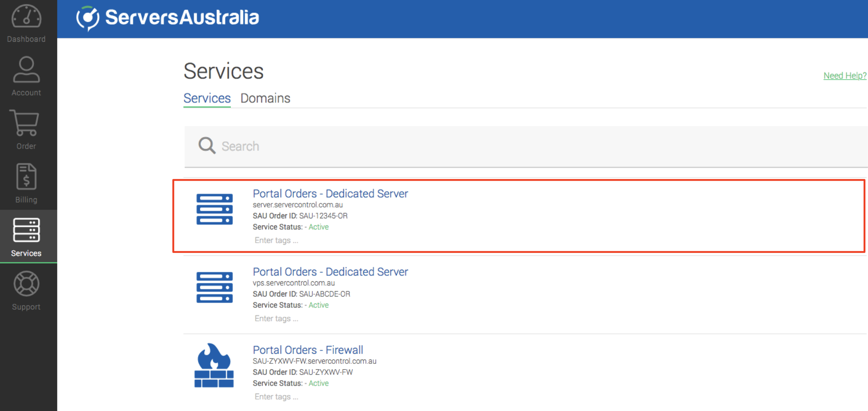The height and width of the screenshot is (411, 868).
Task: Click the Firewall flame brick icon
Action: [x=214, y=366]
